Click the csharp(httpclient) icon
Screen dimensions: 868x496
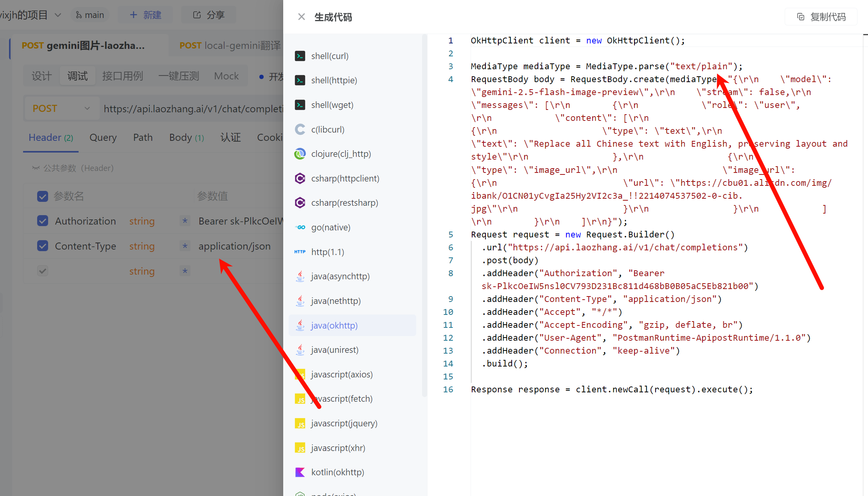[x=300, y=178]
